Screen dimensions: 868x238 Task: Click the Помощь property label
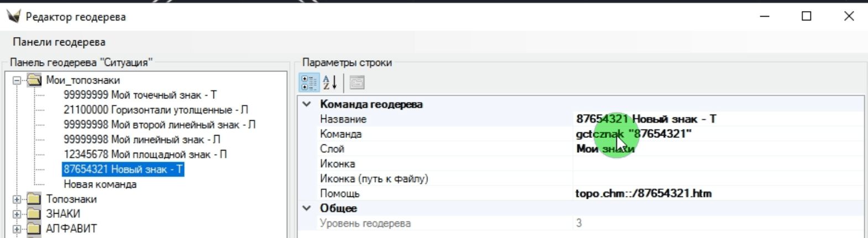tap(339, 194)
